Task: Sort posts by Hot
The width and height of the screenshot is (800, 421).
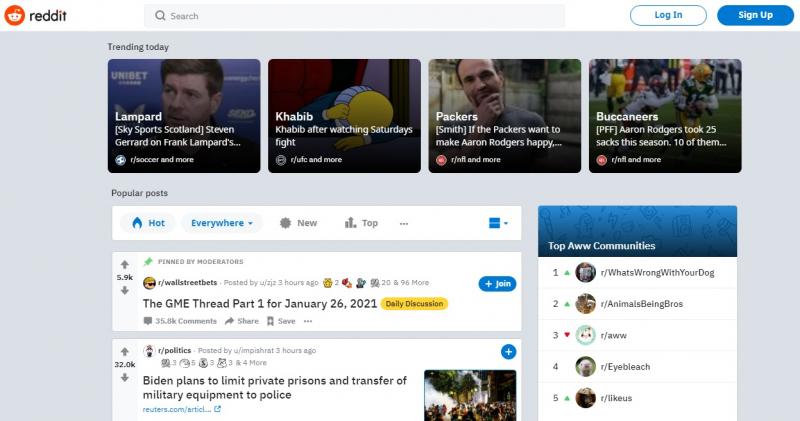Action: pyautogui.click(x=148, y=223)
